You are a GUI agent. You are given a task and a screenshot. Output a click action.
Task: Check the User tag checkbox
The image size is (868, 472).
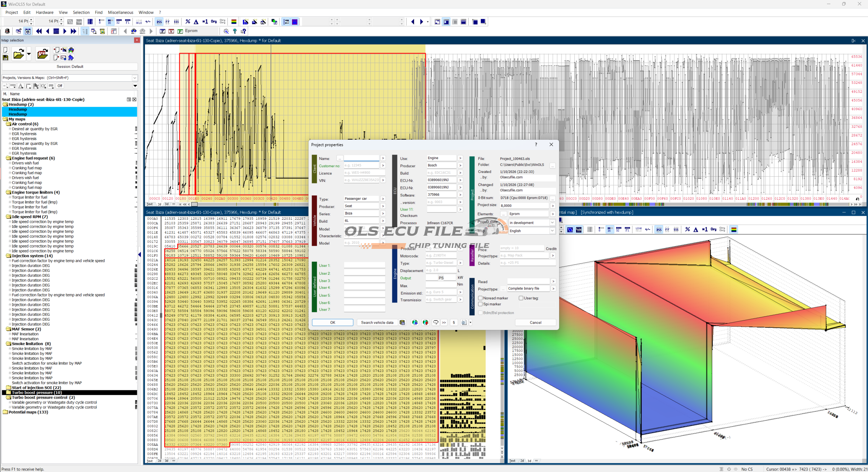(x=521, y=298)
